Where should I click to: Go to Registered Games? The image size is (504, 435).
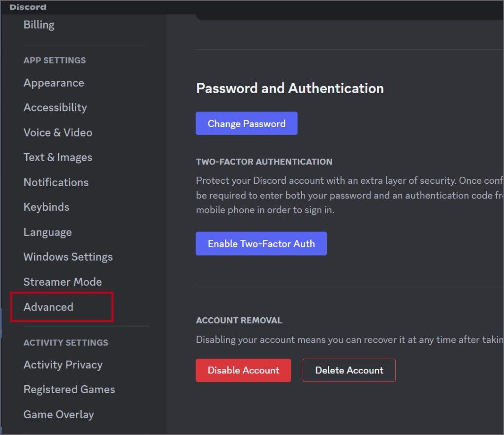click(x=69, y=390)
